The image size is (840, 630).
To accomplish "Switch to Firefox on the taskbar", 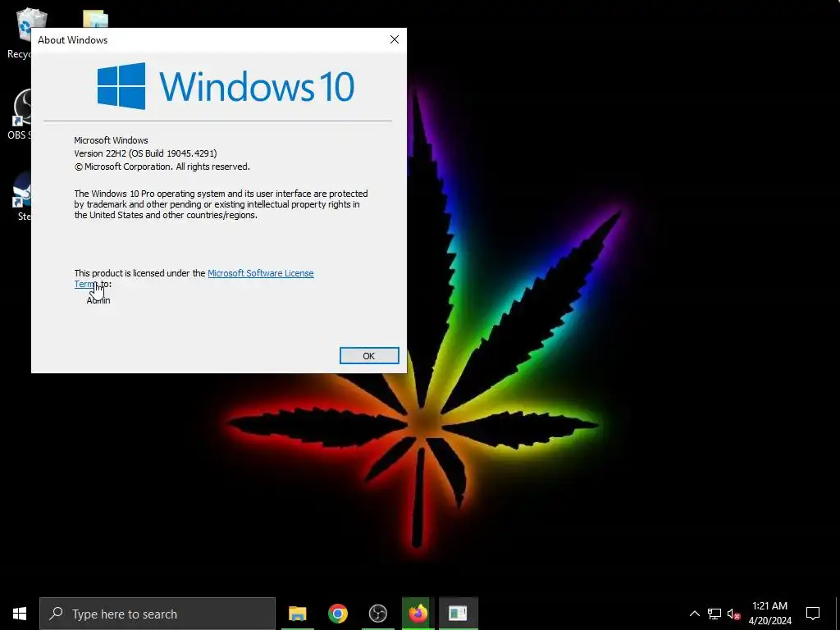I will click(418, 614).
